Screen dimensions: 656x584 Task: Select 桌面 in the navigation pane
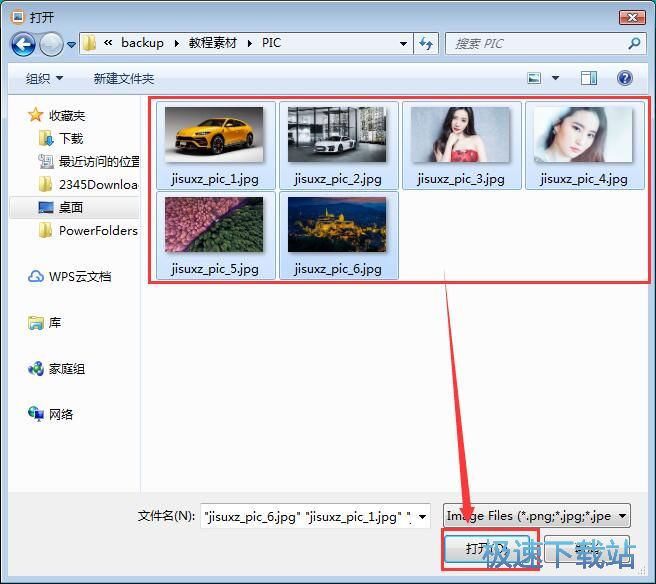[71, 207]
